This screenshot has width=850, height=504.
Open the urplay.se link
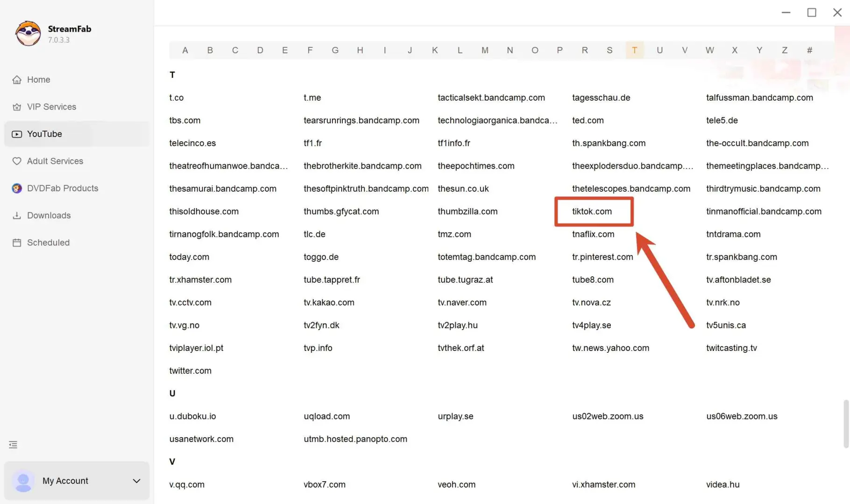point(455,416)
